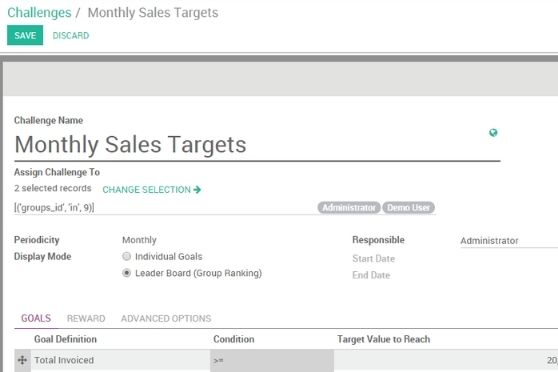Click the Total Invoiced goal definition cell
Viewport: 558px width, 372px height.
click(120, 360)
